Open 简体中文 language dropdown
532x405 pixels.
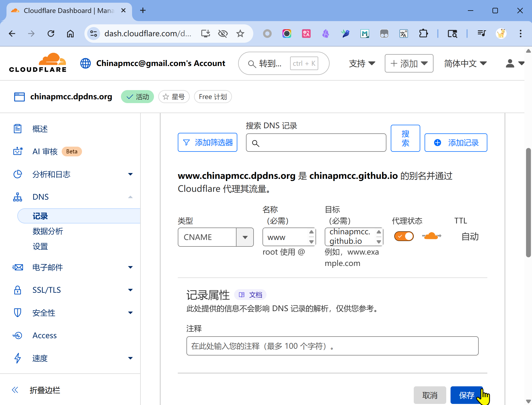click(465, 63)
